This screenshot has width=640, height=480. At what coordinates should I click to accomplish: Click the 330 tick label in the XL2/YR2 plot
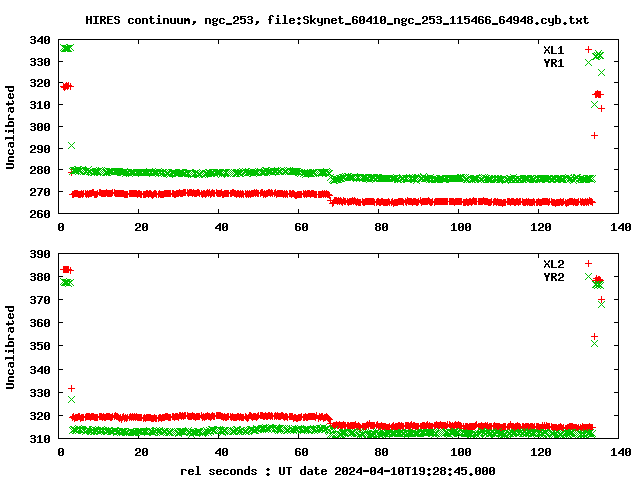(40, 393)
